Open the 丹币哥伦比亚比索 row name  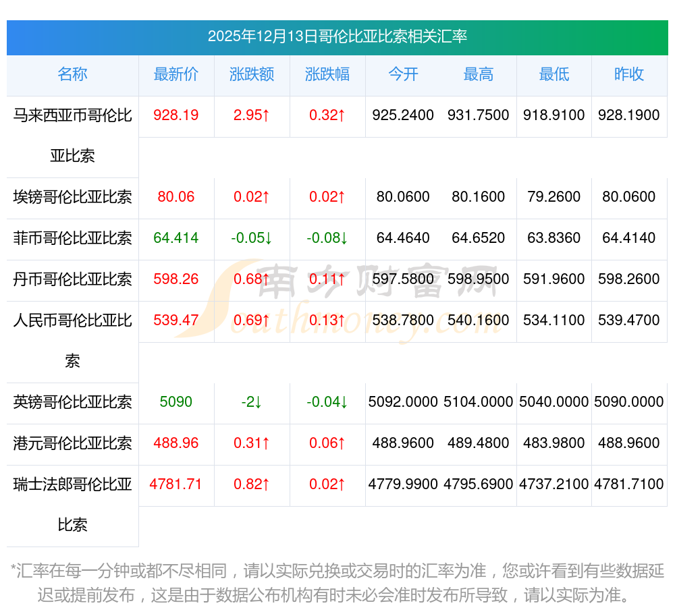72,279
